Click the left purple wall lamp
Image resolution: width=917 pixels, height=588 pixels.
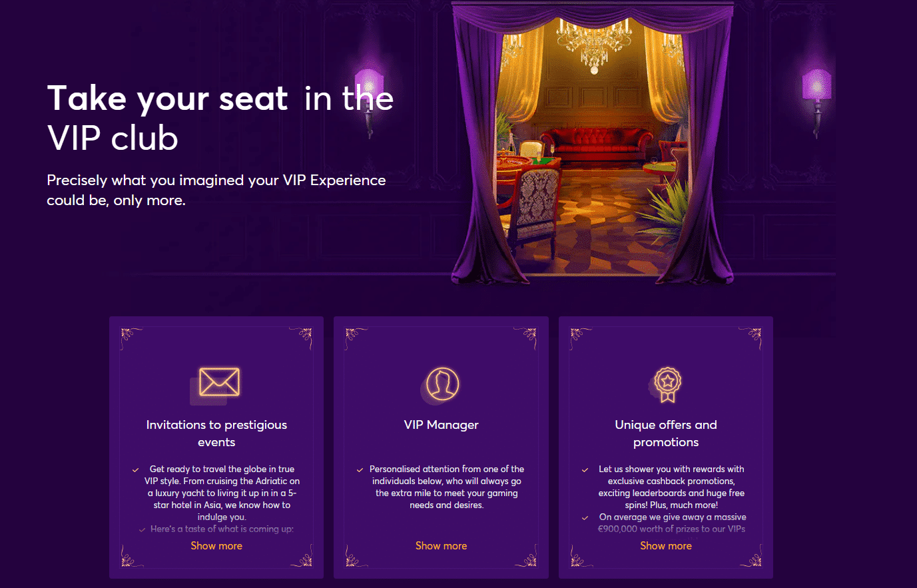[368, 100]
